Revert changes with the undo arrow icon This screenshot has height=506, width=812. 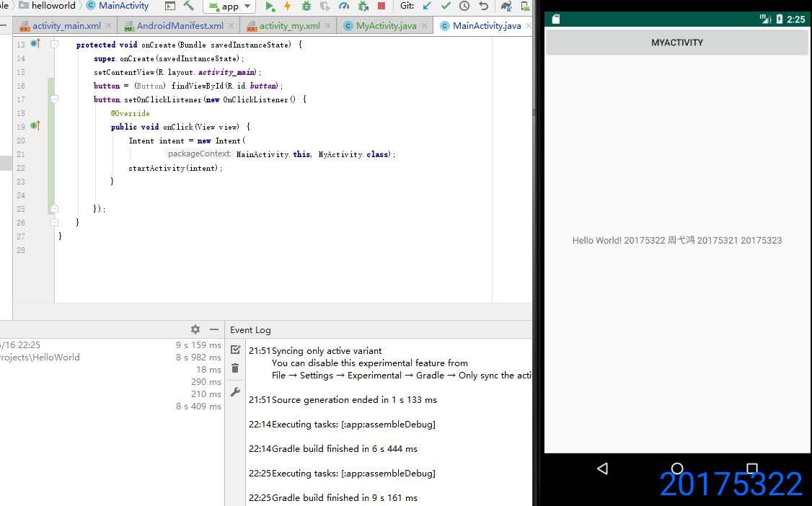[x=484, y=6]
